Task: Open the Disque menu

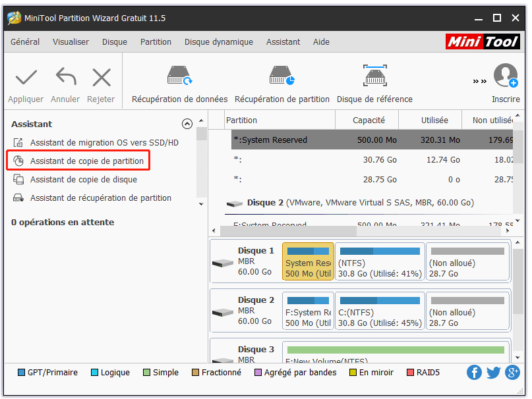Action: [x=115, y=41]
